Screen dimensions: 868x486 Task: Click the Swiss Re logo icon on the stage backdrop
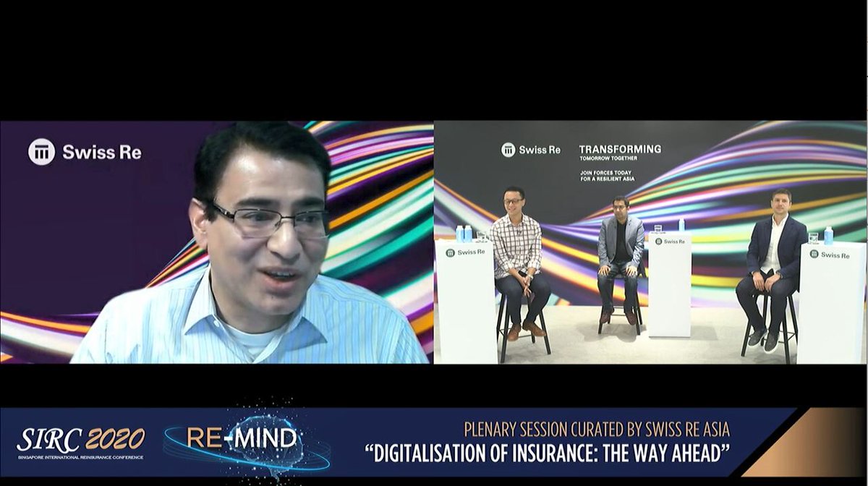tap(509, 150)
